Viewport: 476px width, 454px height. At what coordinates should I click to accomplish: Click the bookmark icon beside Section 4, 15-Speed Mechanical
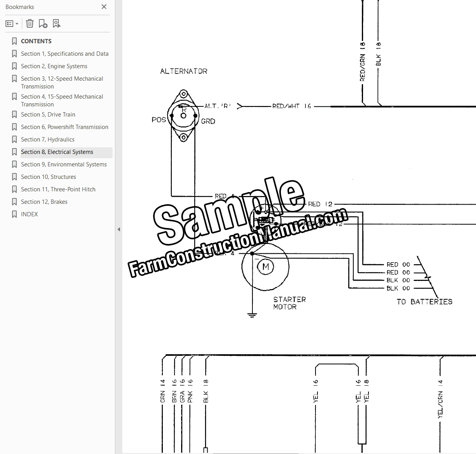click(14, 97)
